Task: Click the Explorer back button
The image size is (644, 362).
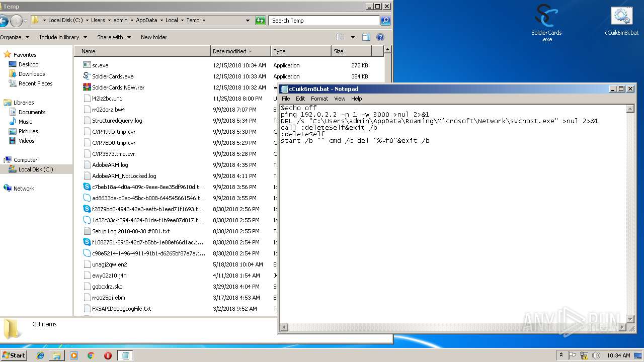Action: pyautogui.click(x=4, y=21)
